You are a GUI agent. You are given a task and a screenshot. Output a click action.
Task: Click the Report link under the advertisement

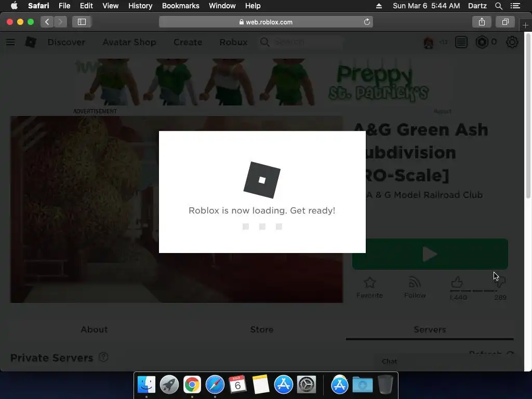(442, 111)
